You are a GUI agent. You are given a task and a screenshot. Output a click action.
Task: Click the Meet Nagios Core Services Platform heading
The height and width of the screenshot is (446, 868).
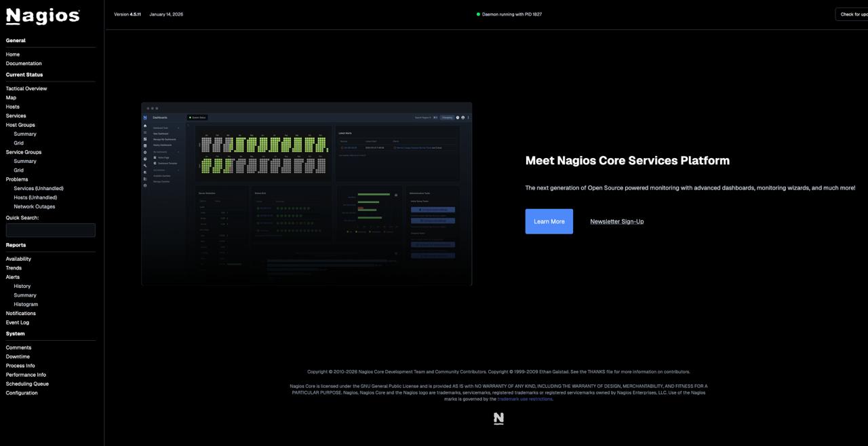point(627,161)
